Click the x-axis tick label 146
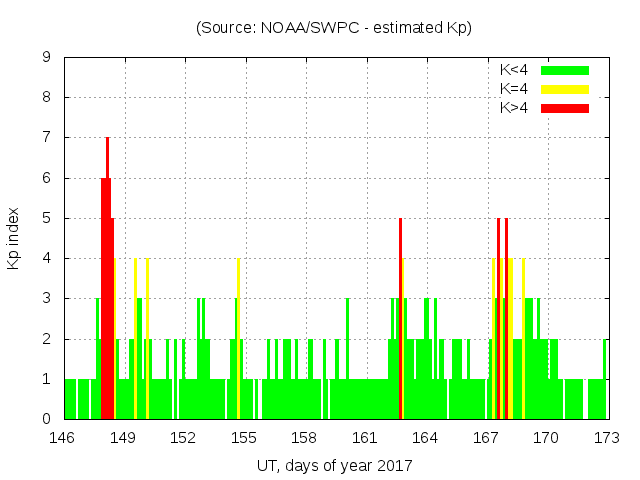 click(x=63, y=438)
